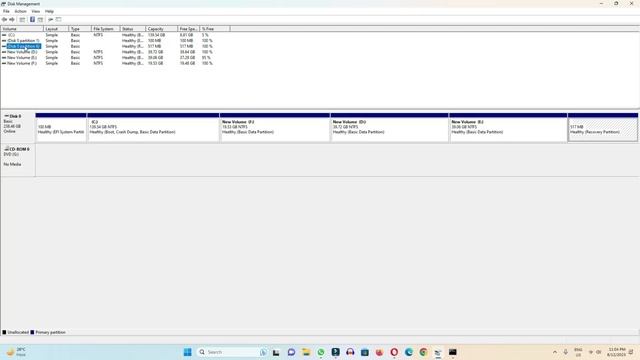640x360 pixels.
Task: Click the 8.81 GB free space cell
Action: (187, 35)
